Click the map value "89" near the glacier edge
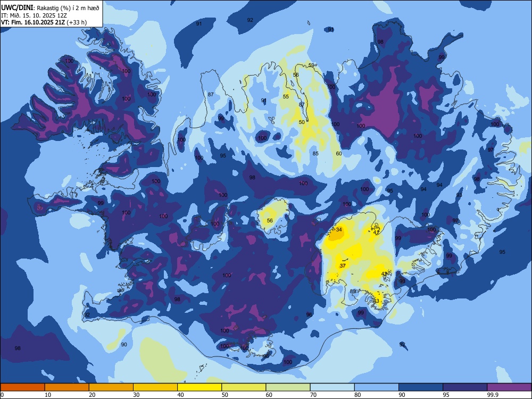Viewport: 532px width, 399px height. [x=353, y=291]
